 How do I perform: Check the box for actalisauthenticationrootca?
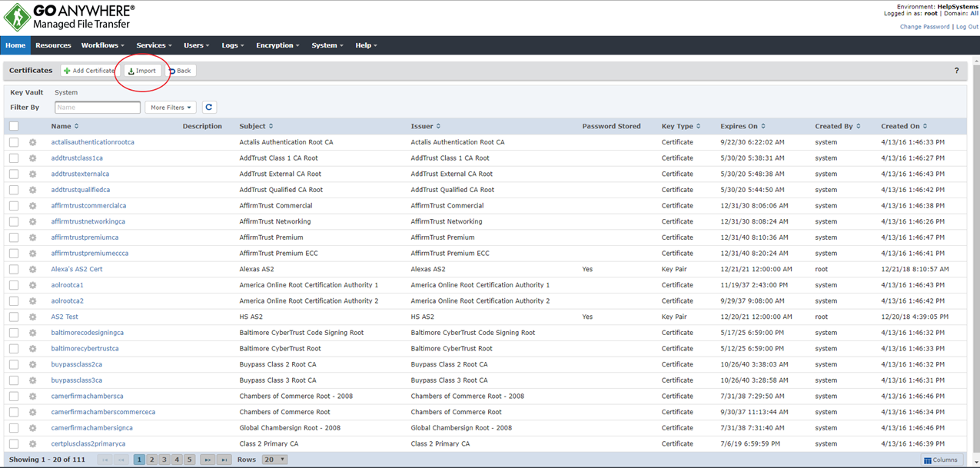click(x=14, y=142)
